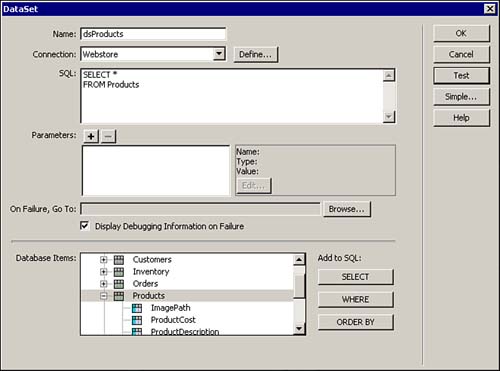Screen dimensions: 500x371
Task: Switch to Simple mode
Action: pos(461,97)
